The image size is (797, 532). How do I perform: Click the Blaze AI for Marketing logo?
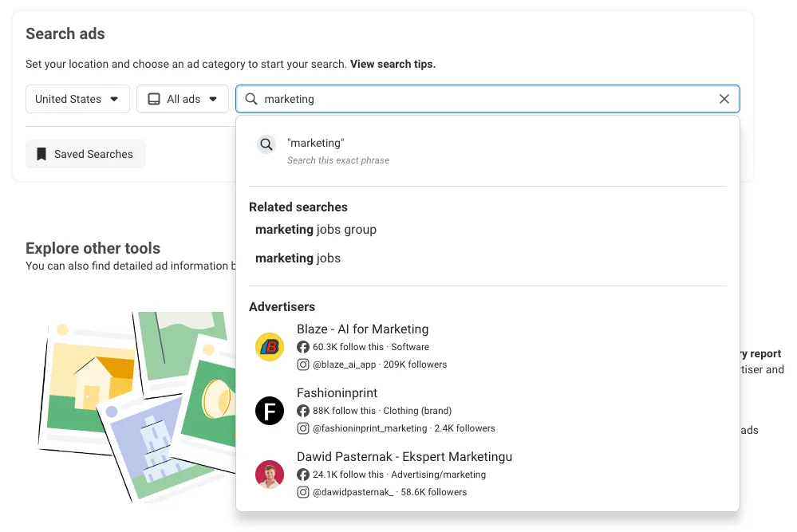click(270, 347)
